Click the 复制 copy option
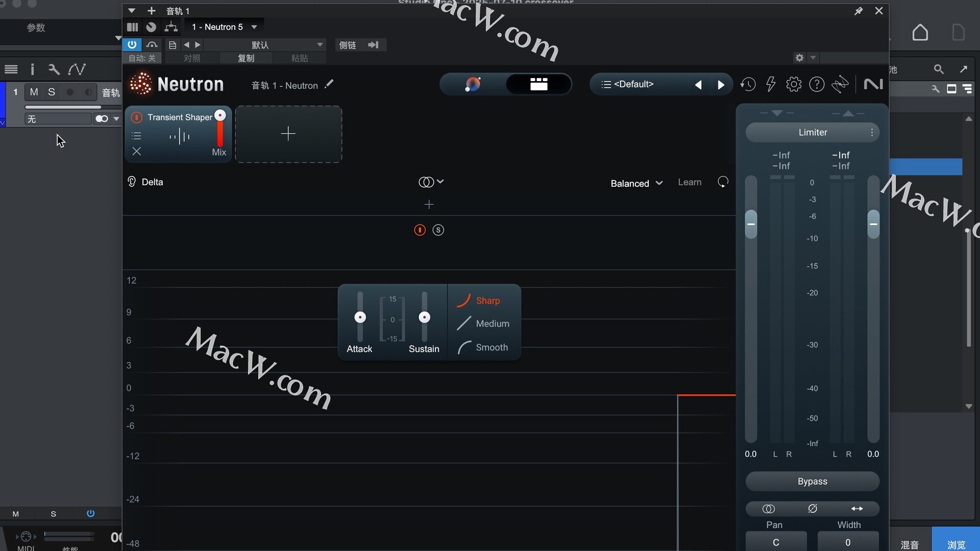 246,58
